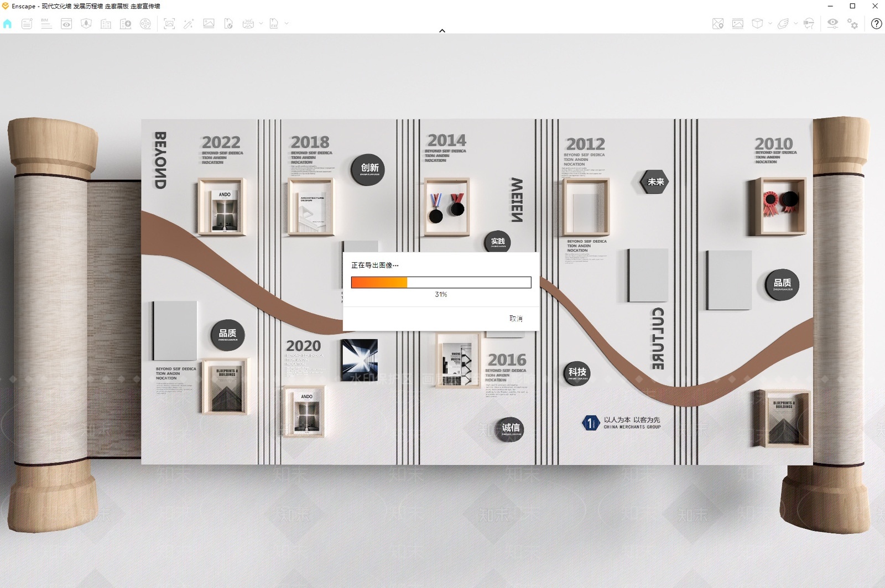Open the custom asset library lightning icon

[x=126, y=24]
